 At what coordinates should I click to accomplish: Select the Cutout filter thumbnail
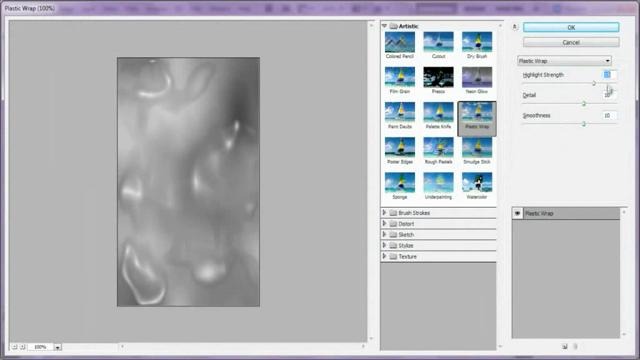tap(438, 42)
